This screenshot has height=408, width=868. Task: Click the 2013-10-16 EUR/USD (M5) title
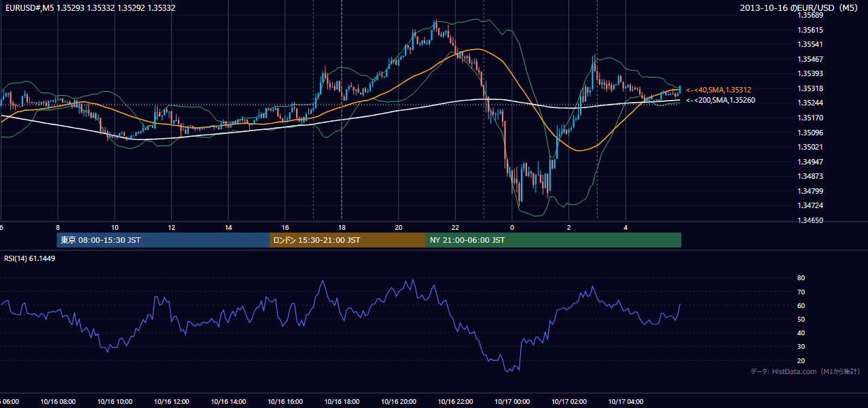tap(799, 8)
